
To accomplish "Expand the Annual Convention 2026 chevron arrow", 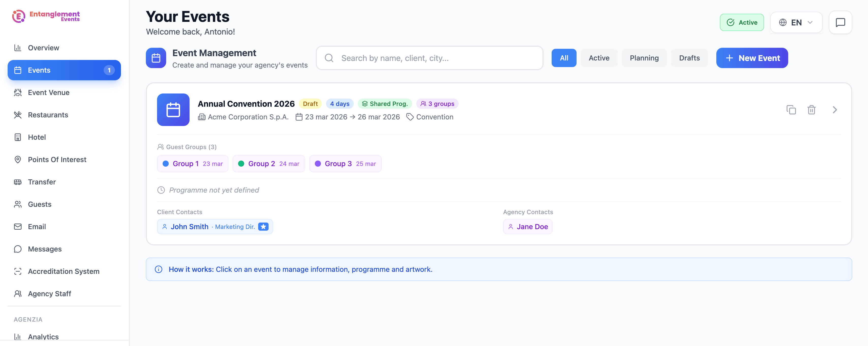I will [x=835, y=110].
